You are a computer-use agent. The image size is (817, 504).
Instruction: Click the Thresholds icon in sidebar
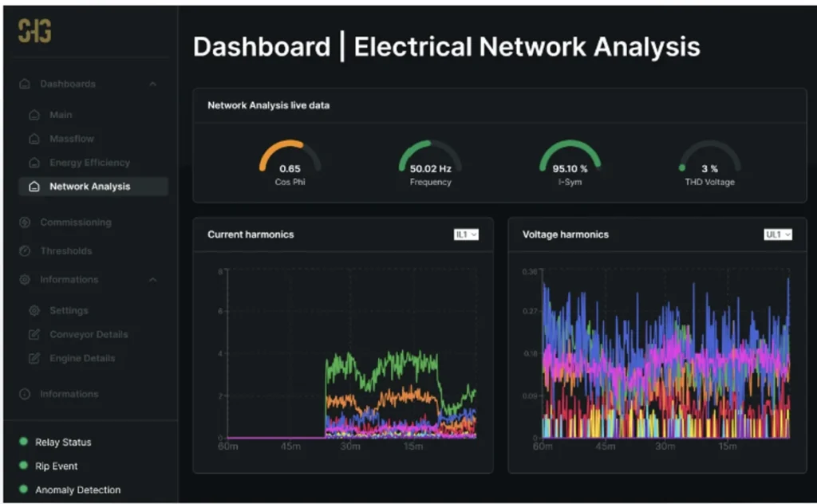pyautogui.click(x=25, y=251)
